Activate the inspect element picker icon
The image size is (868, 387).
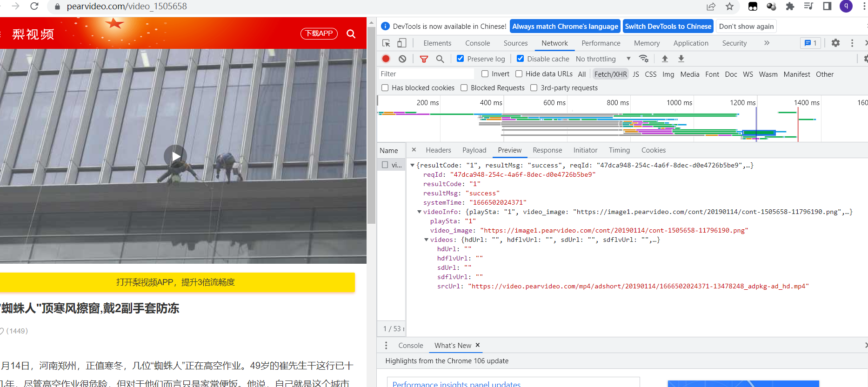coord(386,43)
